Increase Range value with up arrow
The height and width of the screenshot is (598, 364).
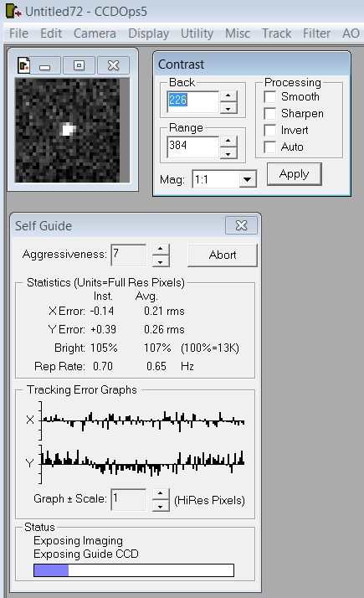(228, 141)
